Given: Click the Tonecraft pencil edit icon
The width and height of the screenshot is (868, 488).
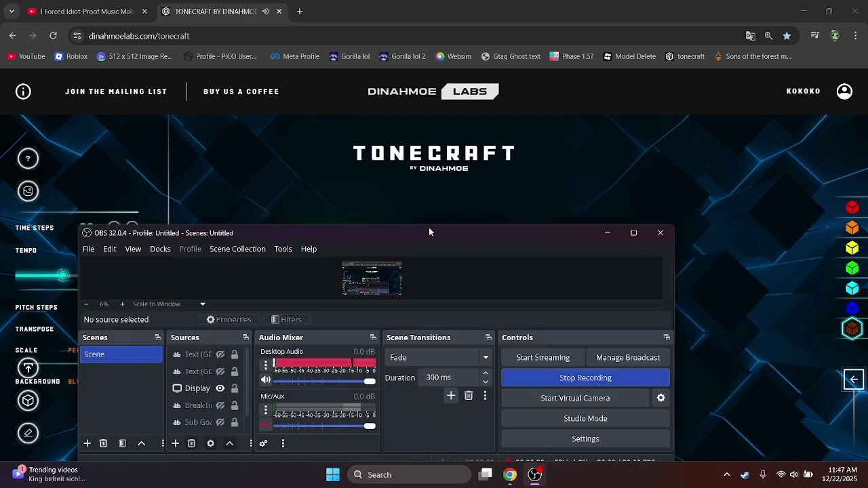Looking at the screenshot, I should coord(28,432).
